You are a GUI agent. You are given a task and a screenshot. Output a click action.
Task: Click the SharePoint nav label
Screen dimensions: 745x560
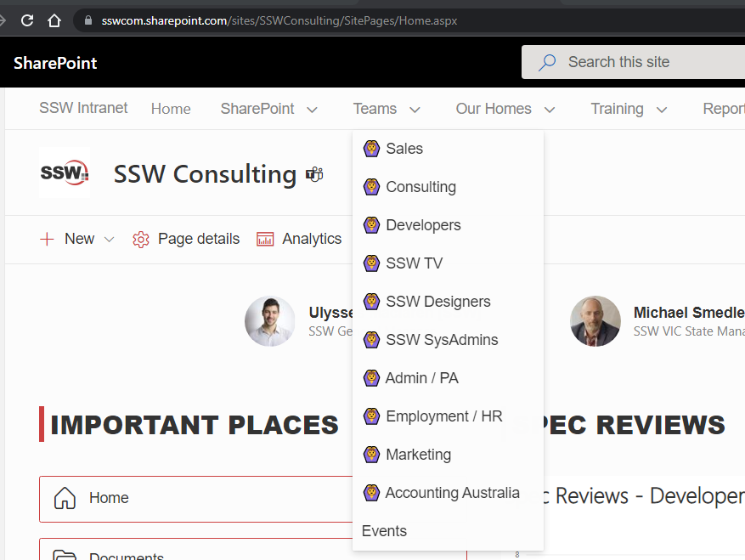[x=257, y=109]
